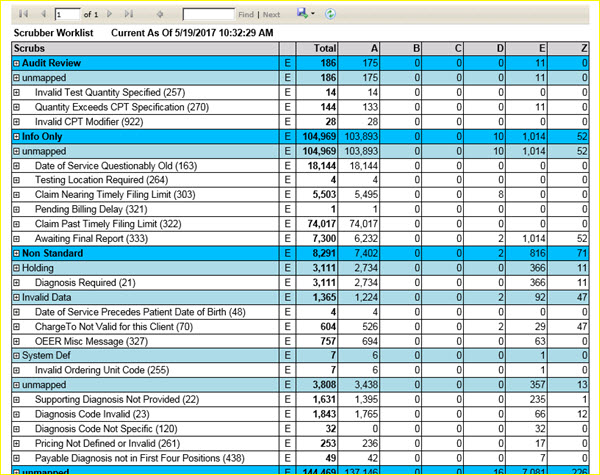The width and height of the screenshot is (600, 475).
Task: Click the Find link
Action: coord(246,16)
